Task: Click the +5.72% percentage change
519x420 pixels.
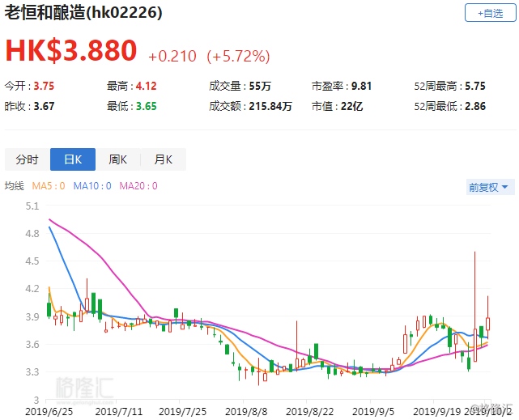Action: tap(239, 57)
